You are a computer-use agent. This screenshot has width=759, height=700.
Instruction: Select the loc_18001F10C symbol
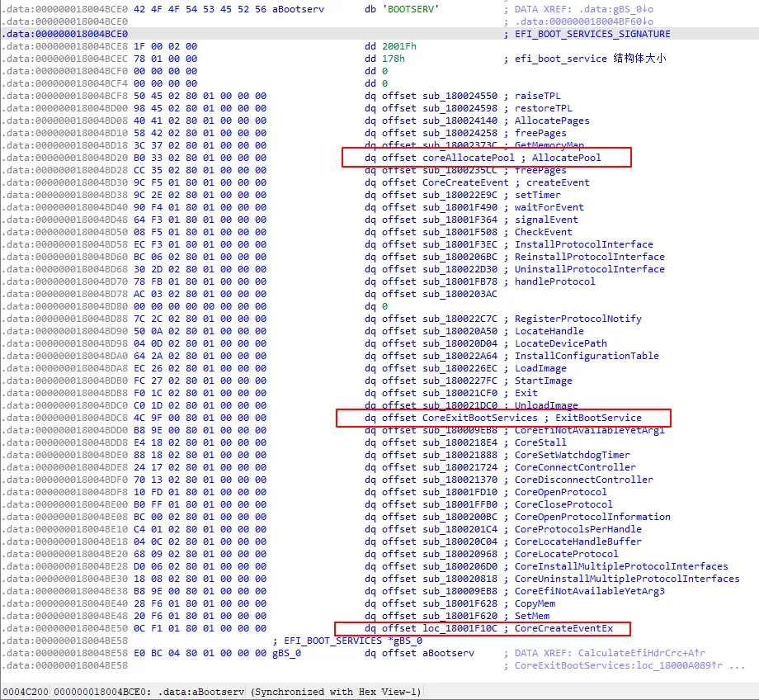pyautogui.click(x=460, y=628)
